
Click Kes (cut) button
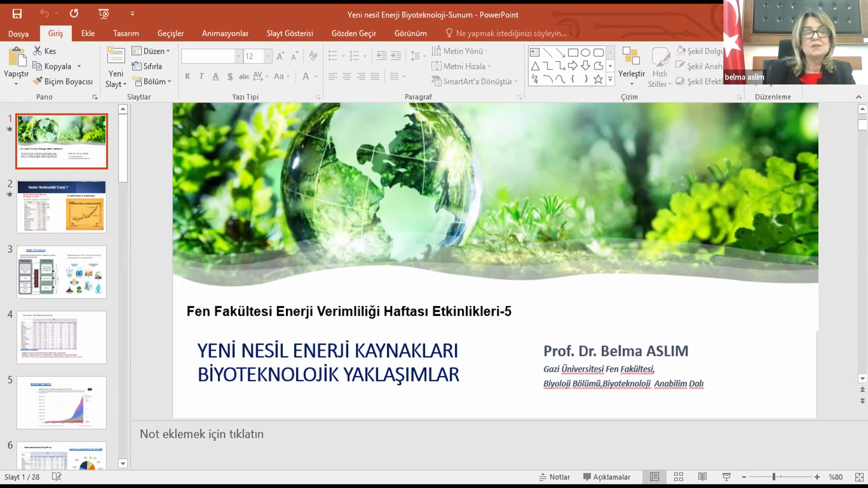pos(45,51)
